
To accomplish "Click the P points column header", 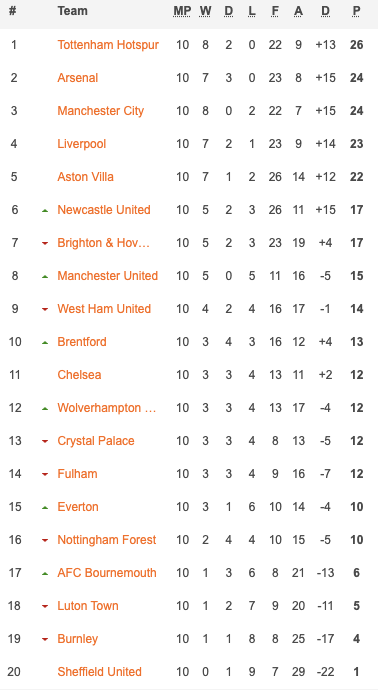I will [x=356, y=11].
